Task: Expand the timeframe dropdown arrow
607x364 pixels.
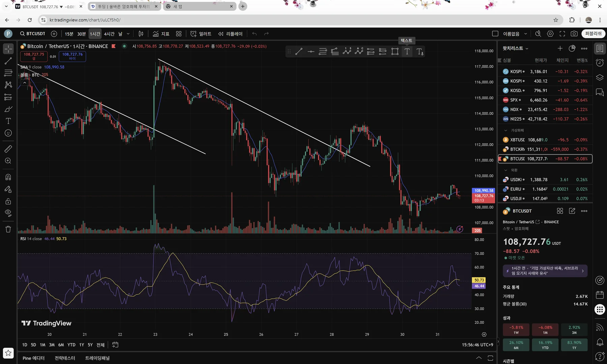Action: [128, 34]
